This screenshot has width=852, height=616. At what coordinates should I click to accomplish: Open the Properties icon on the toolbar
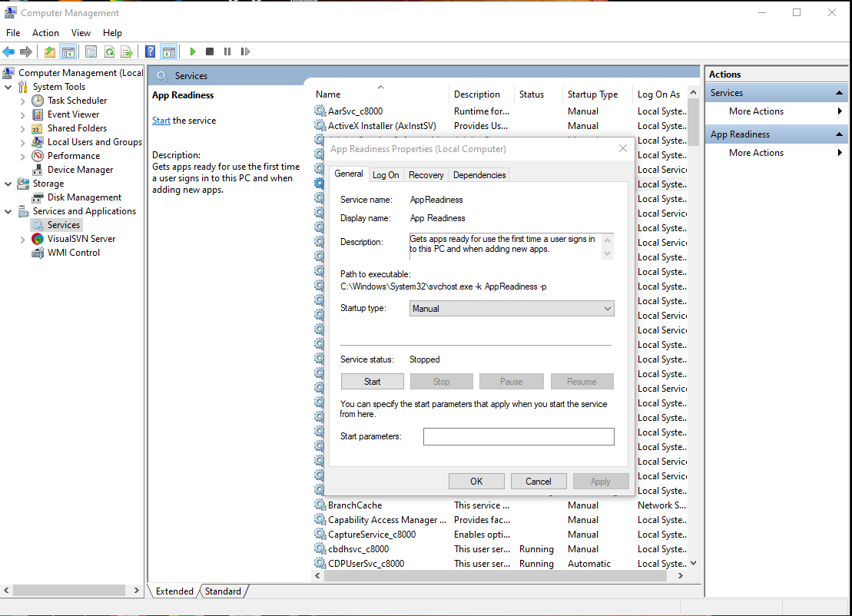[91, 51]
